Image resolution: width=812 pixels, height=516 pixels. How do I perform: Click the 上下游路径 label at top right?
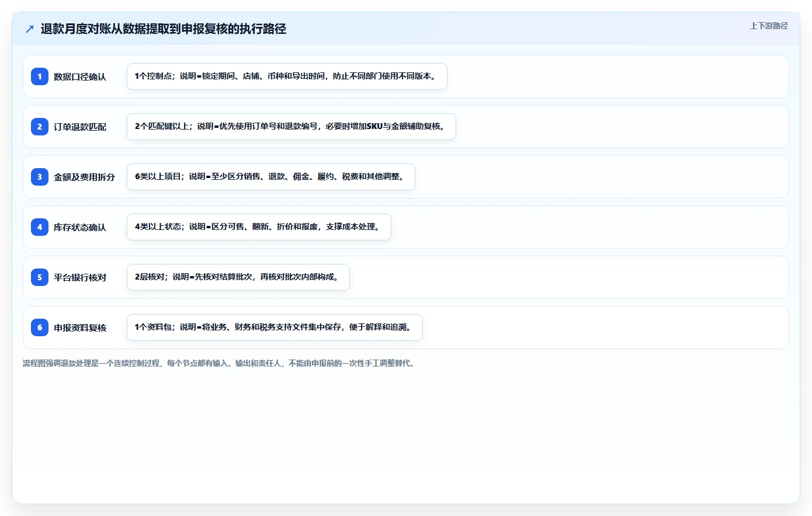click(769, 26)
